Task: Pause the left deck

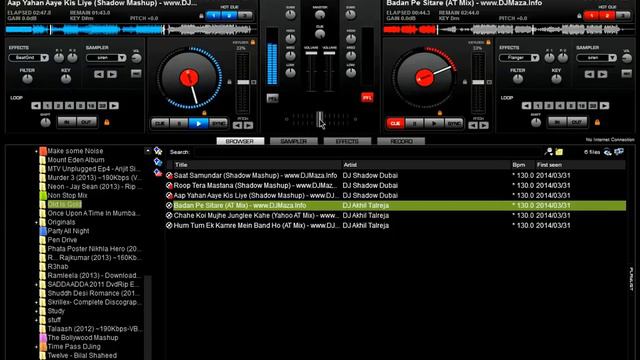Action: [x=179, y=123]
